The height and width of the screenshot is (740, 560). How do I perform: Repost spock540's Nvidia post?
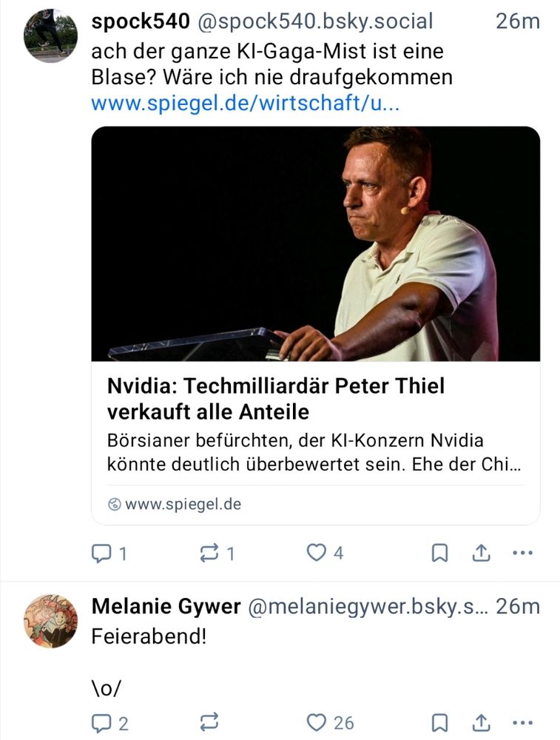click(208, 552)
